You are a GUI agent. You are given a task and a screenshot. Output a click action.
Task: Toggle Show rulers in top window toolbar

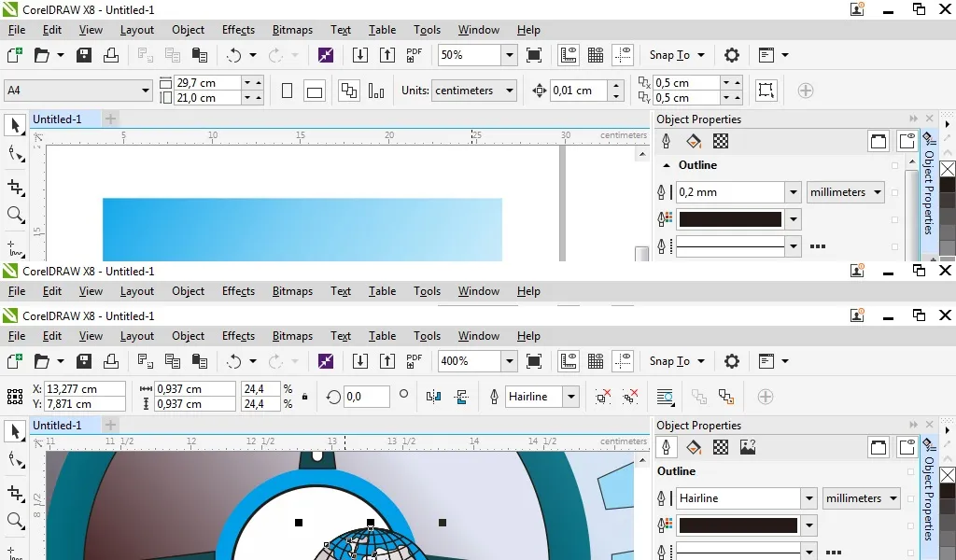pyautogui.click(x=569, y=55)
